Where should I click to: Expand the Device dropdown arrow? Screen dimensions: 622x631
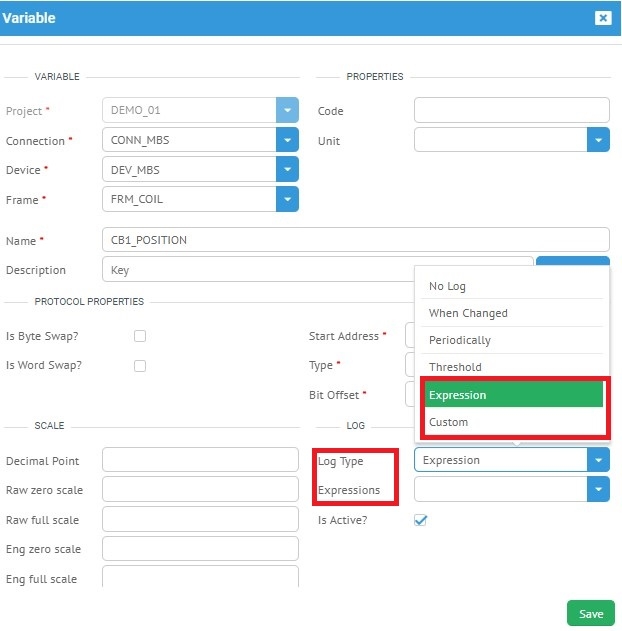coord(288,170)
